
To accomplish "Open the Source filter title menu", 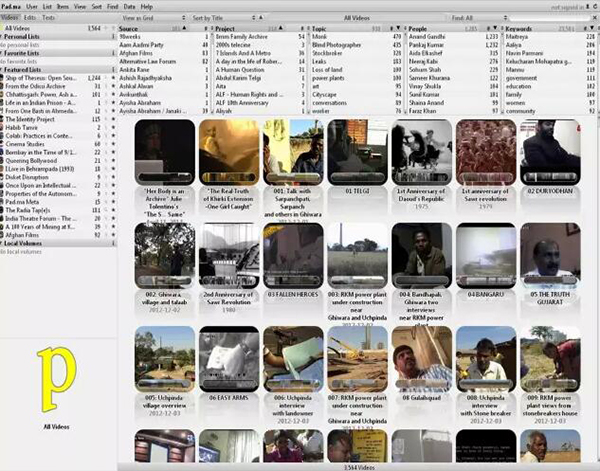I will tap(129, 29).
